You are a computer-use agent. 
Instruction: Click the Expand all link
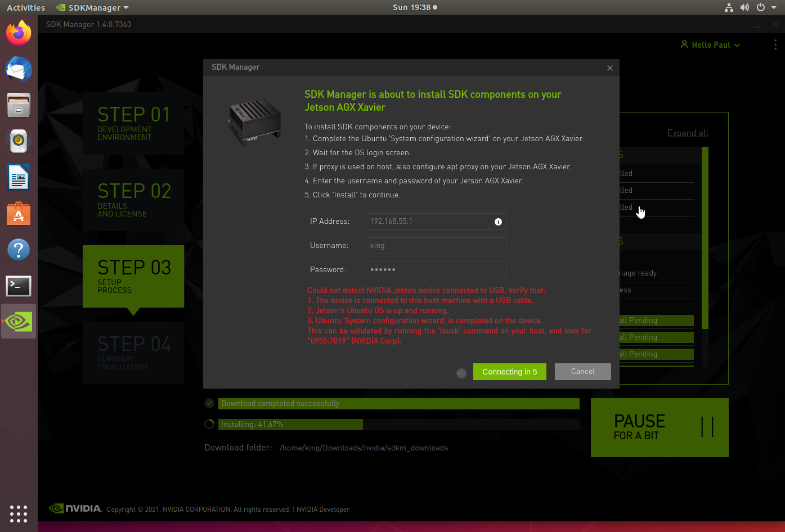pyautogui.click(x=688, y=133)
